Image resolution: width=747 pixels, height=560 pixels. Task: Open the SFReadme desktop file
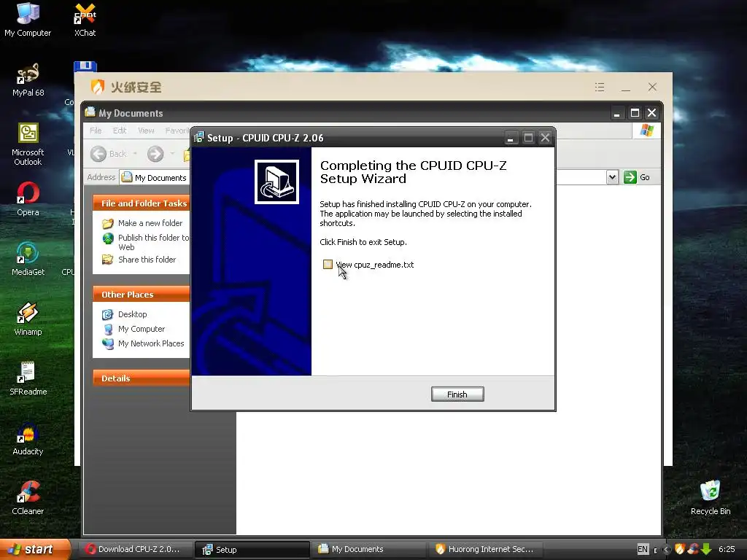click(28, 378)
